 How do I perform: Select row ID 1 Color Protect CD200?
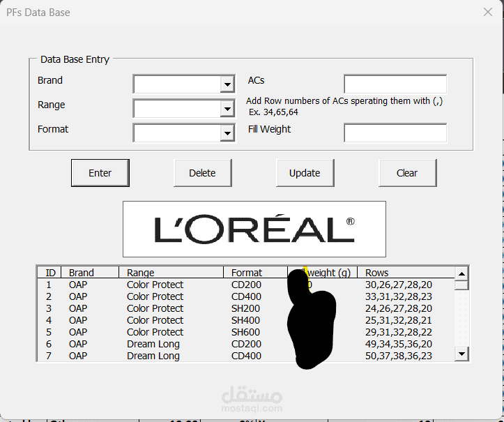point(246,285)
